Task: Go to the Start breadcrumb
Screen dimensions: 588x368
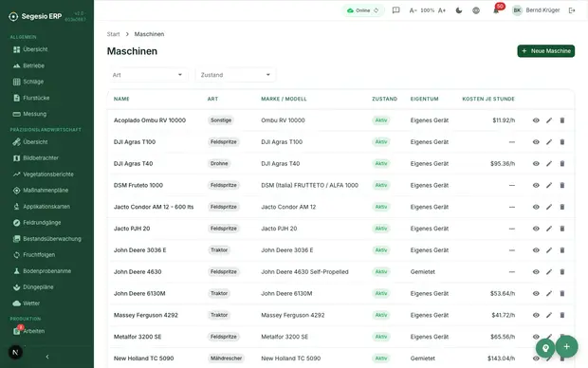Action: point(113,34)
